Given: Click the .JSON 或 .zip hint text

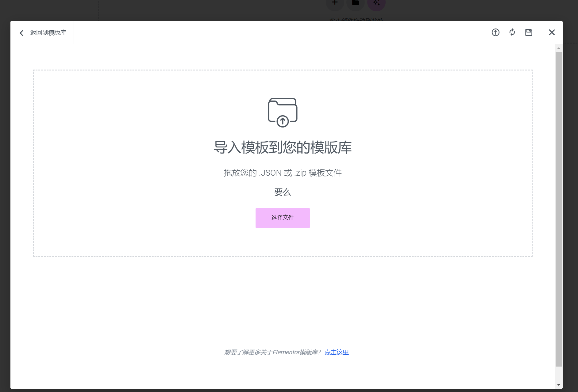Looking at the screenshot, I should 283,173.
